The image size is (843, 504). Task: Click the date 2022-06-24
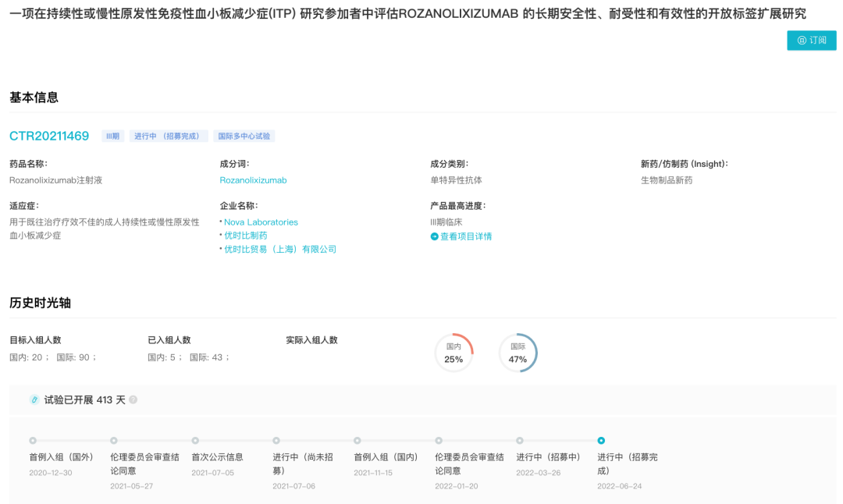(x=619, y=486)
